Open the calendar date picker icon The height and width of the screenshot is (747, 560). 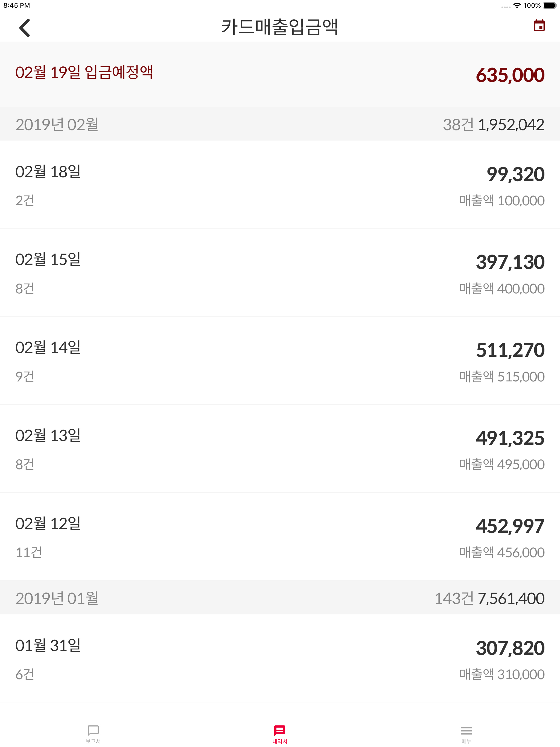539,26
